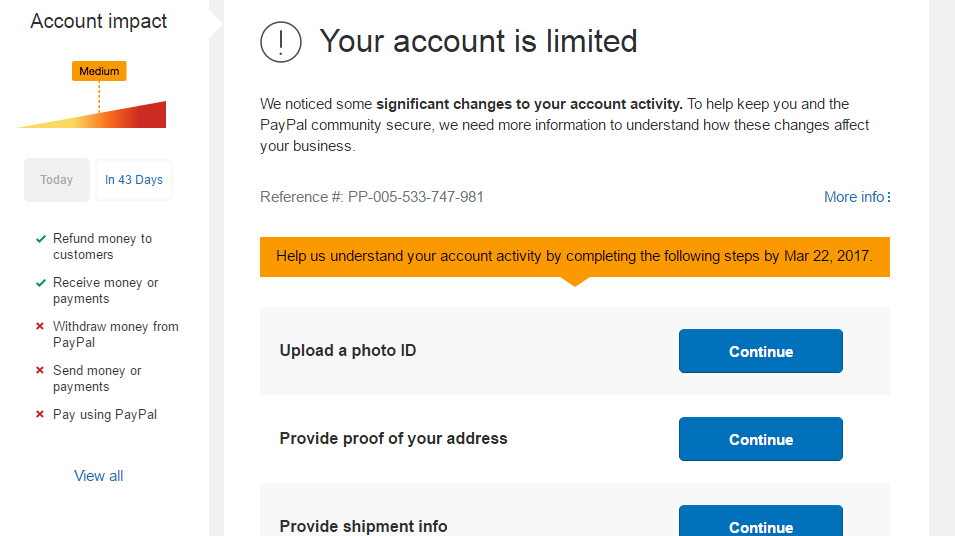The width and height of the screenshot is (955, 536).
Task: Click the reference number PP-005-533-747-981
Action: [x=415, y=197]
